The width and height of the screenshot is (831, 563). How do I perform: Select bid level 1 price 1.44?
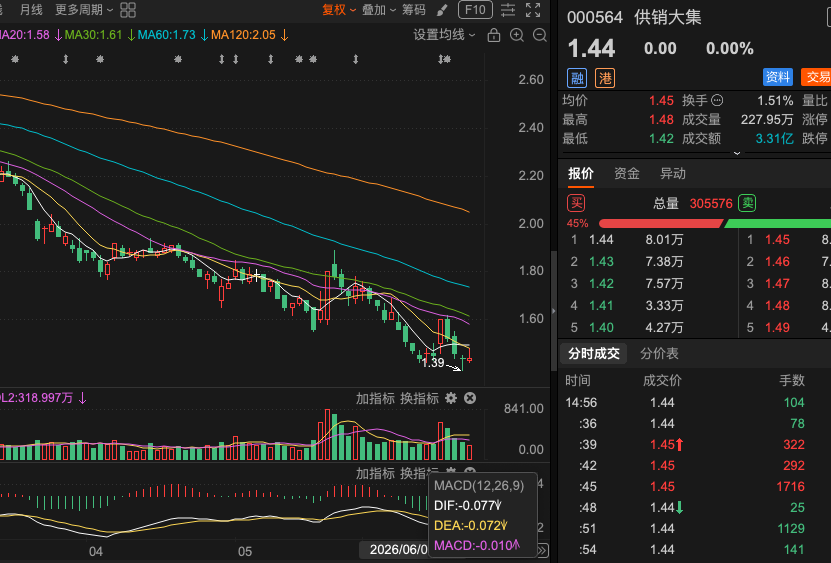tap(601, 240)
